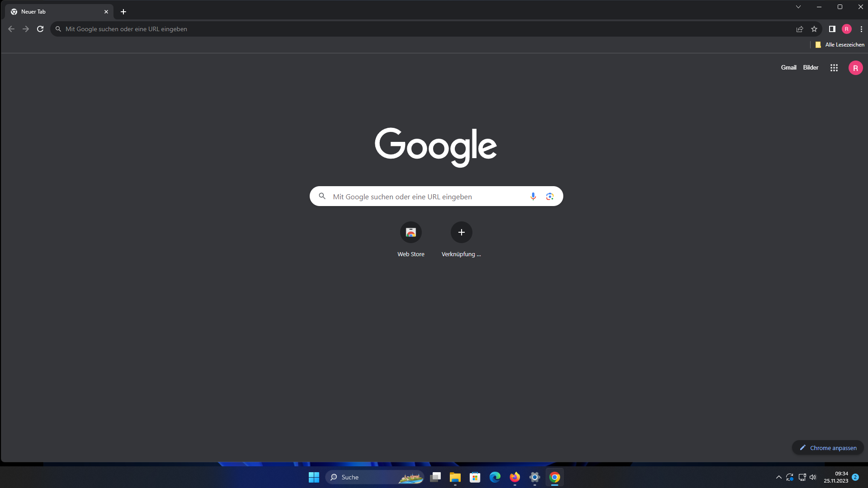Open the Google apps grid
The height and width of the screenshot is (488, 868).
click(x=834, y=68)
